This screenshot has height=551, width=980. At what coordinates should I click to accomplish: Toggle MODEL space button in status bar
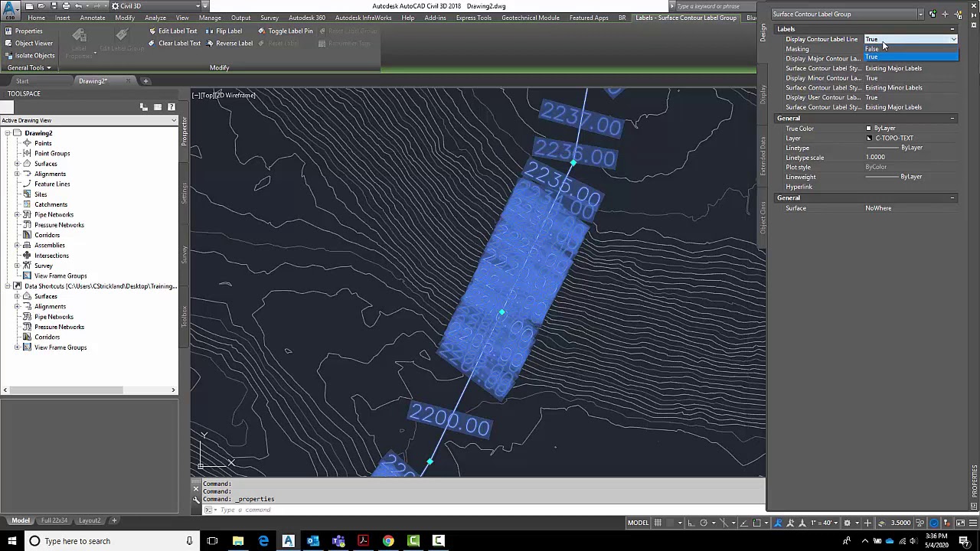point(638,523)
